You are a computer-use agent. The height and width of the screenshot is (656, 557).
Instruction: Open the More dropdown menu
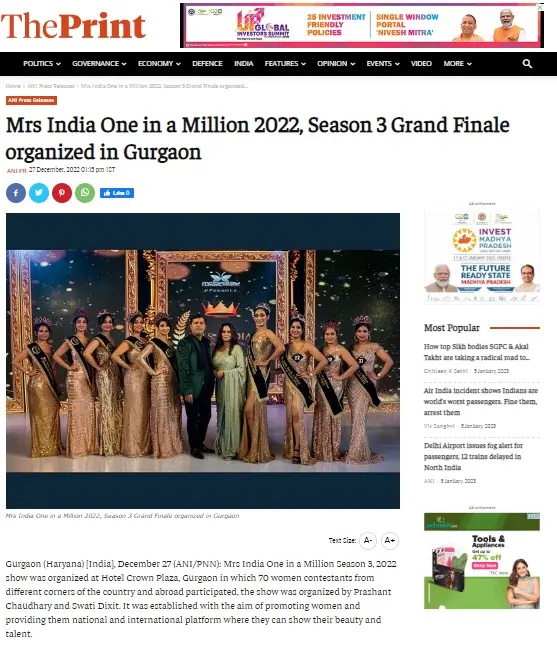tap(457, 64)
